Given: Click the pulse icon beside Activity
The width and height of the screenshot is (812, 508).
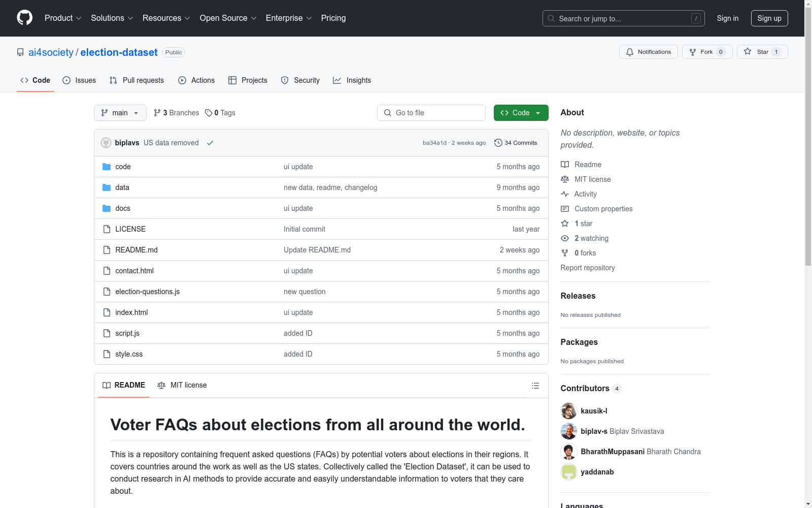Looking at the screenshot, I should pos(565,194).
